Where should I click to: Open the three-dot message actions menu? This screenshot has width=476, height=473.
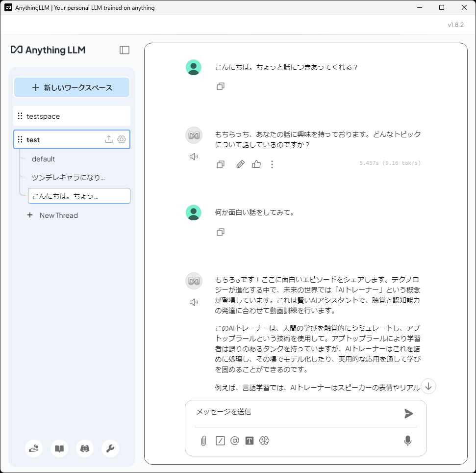coord(272,164)
